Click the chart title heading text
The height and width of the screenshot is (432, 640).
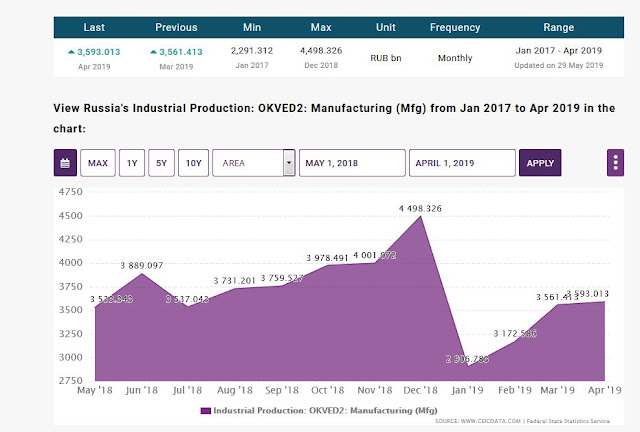(x=334, y=118)
